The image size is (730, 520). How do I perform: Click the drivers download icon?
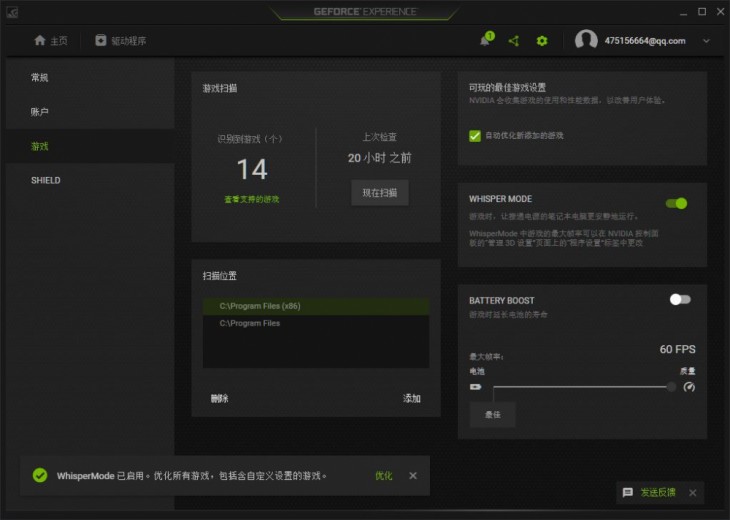(101, 41)
